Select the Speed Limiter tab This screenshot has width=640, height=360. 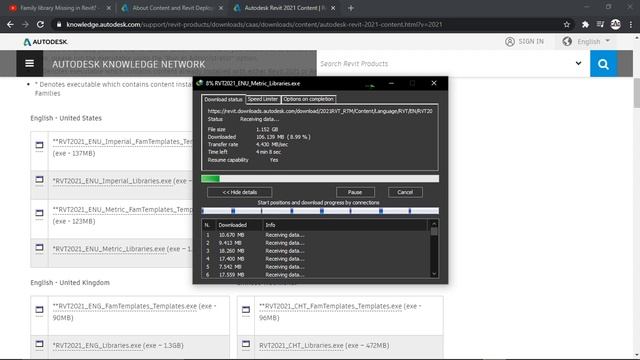(x=262, y=99)
